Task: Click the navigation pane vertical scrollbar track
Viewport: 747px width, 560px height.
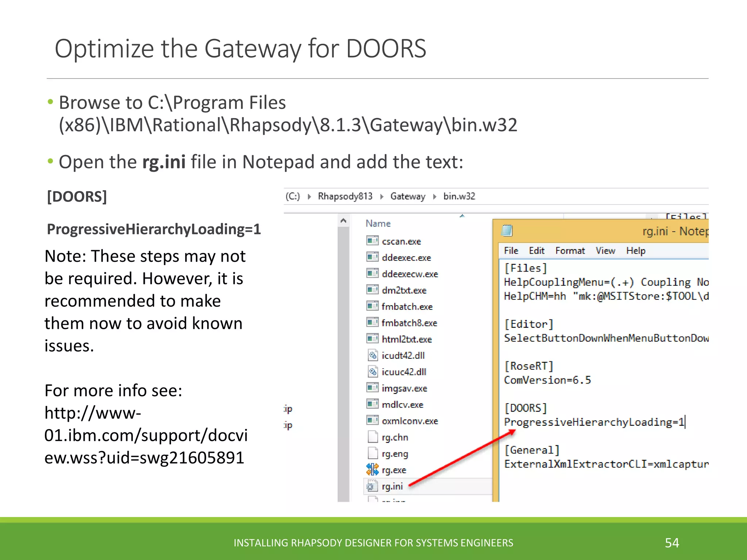Action: point(343,364)
